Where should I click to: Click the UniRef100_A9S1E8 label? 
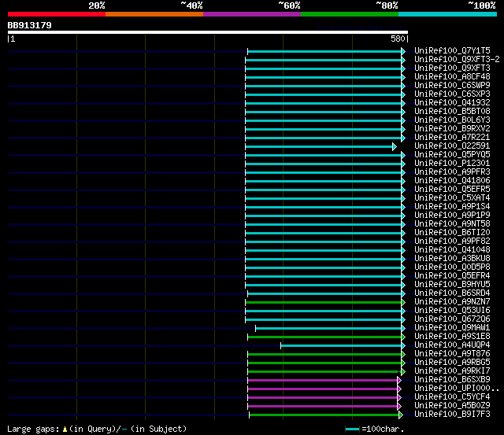tap(452, 337)
